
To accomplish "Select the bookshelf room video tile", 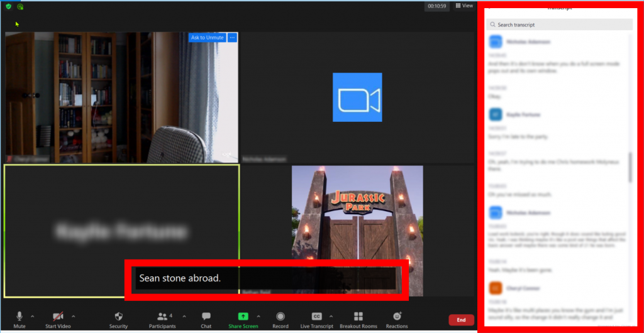I will [121, 97].
